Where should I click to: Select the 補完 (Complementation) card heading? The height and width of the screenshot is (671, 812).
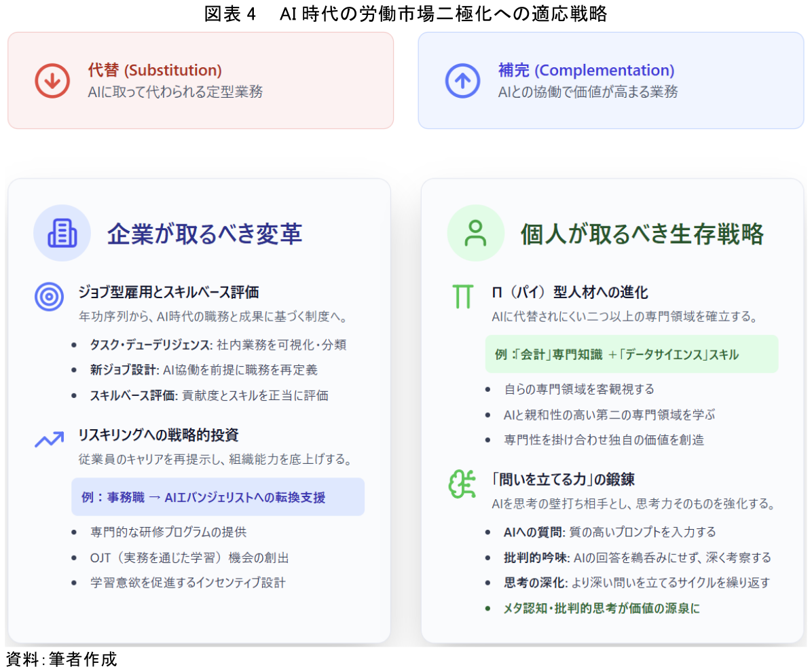coord(586,70)
